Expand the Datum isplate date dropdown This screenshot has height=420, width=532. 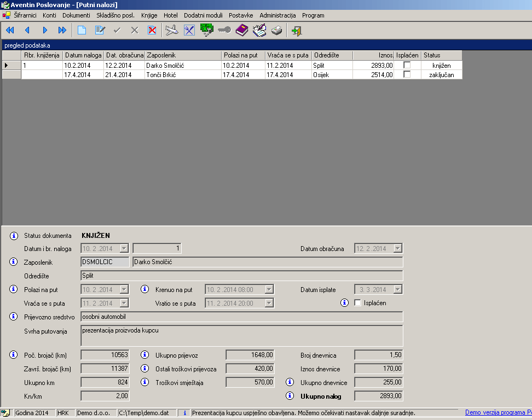point(397,290)
